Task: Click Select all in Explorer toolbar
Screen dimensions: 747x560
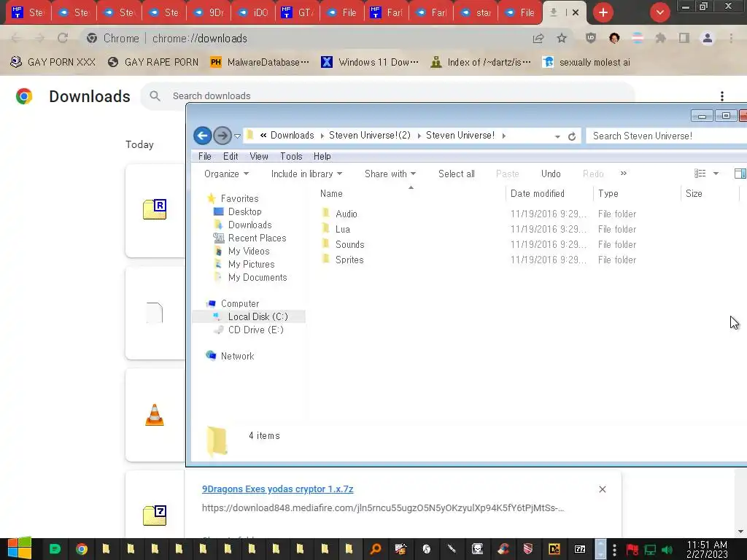Action: coord(457,174)
